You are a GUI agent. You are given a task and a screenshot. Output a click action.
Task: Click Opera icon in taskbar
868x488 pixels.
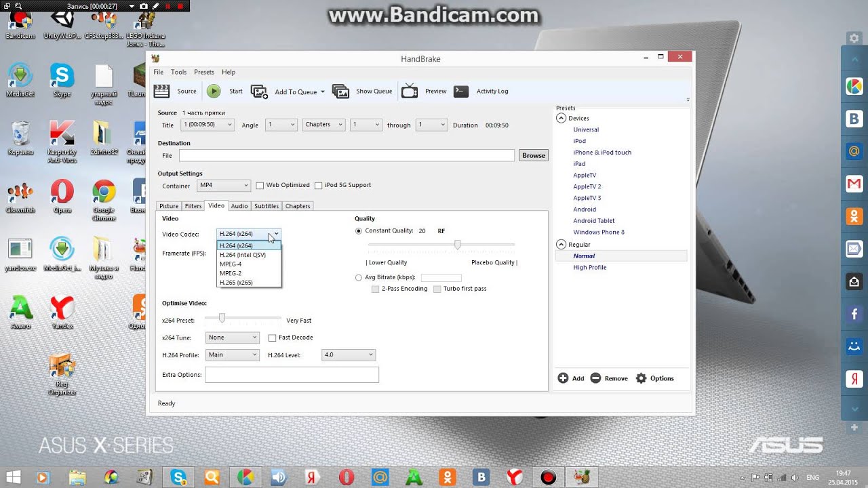(346, 477)
